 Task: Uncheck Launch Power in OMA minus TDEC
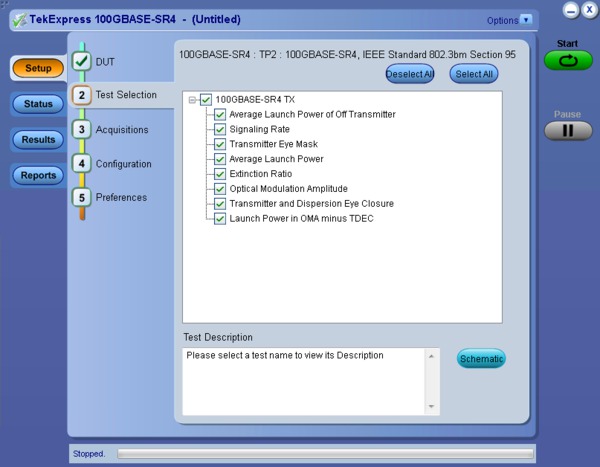pos(220,219)
